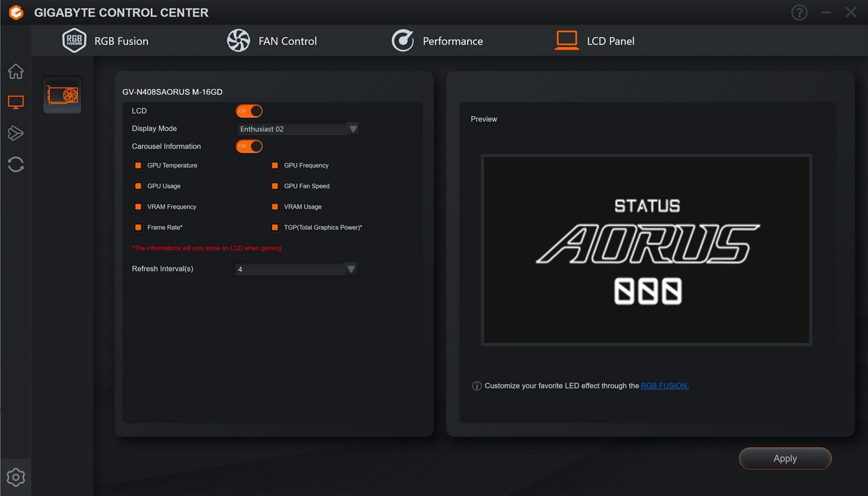Image resolution: width=868 pixels, height=496 pixels.
Task: Uncheck TGP (Total Graphics Power) checkbox
Action: (x=275, y=227)
